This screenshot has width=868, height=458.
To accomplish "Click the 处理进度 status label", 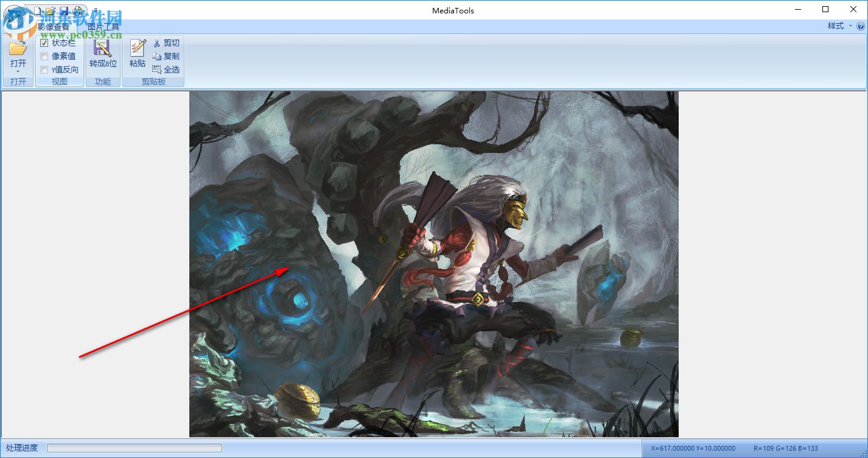I will click(22, 448).
